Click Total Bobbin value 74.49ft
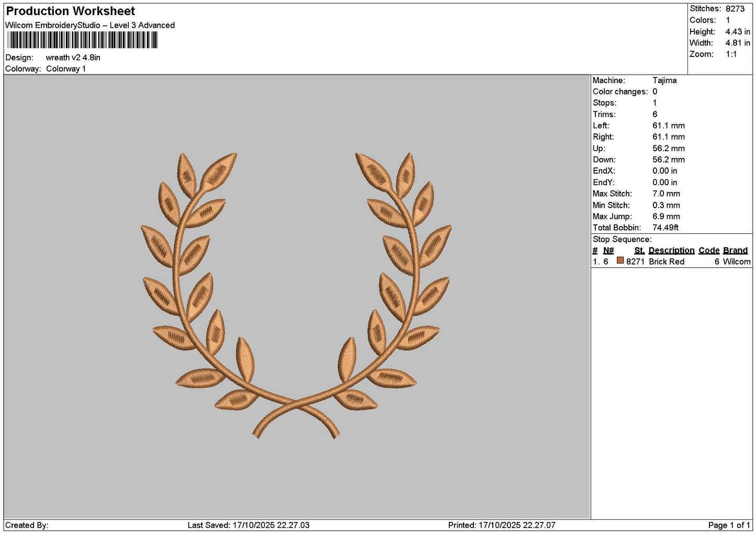Viewport: 756px width, 534px height. point(665,228)
